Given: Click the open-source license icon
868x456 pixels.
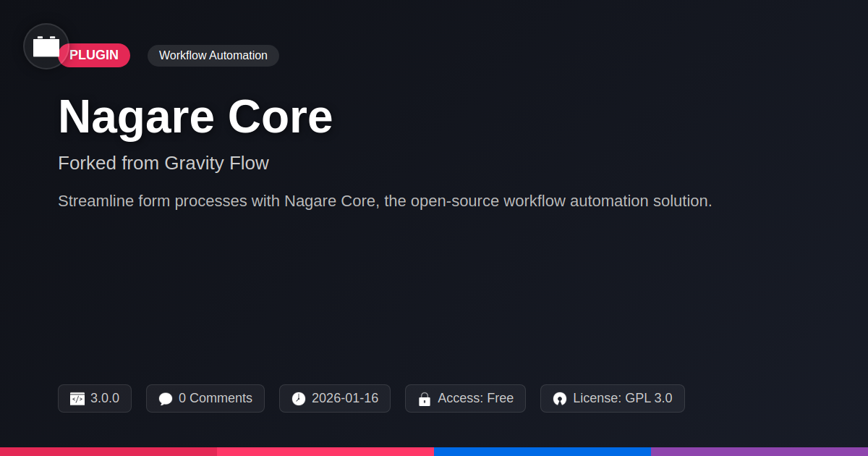Looking at the screenshot, I should 560,399.
